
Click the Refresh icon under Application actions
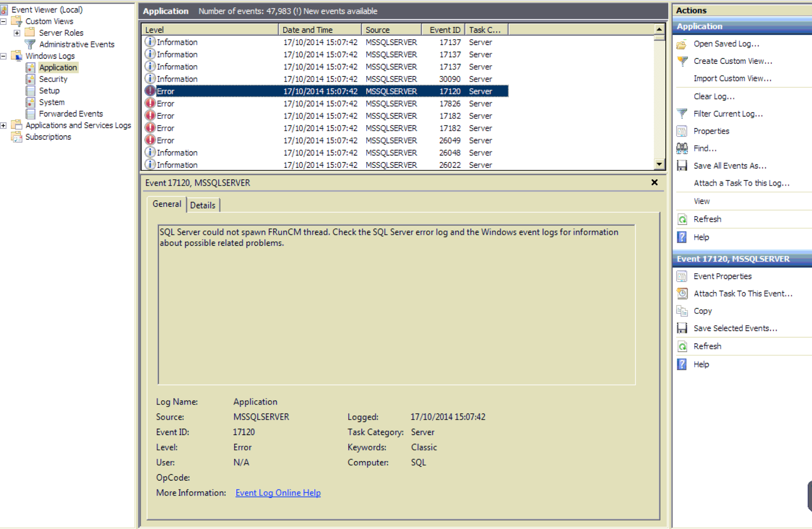(682, 219)
